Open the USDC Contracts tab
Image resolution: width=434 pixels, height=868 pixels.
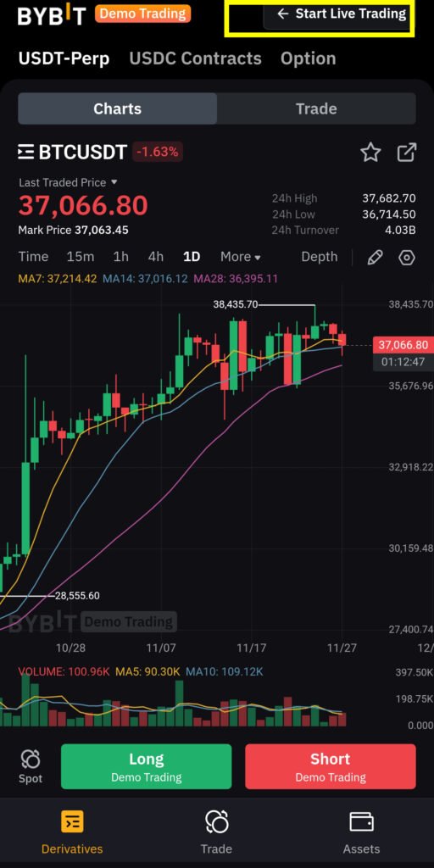[195, 58]
